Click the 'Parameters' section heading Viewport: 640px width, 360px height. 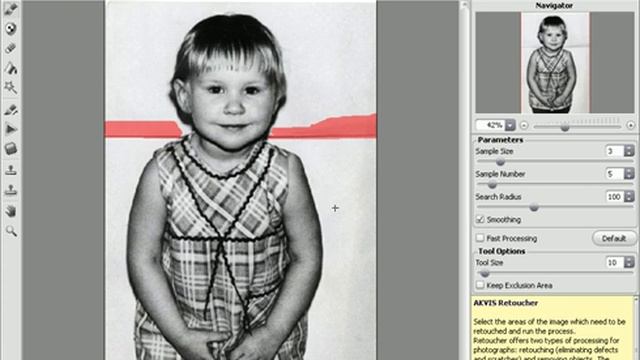click(500, 140)
